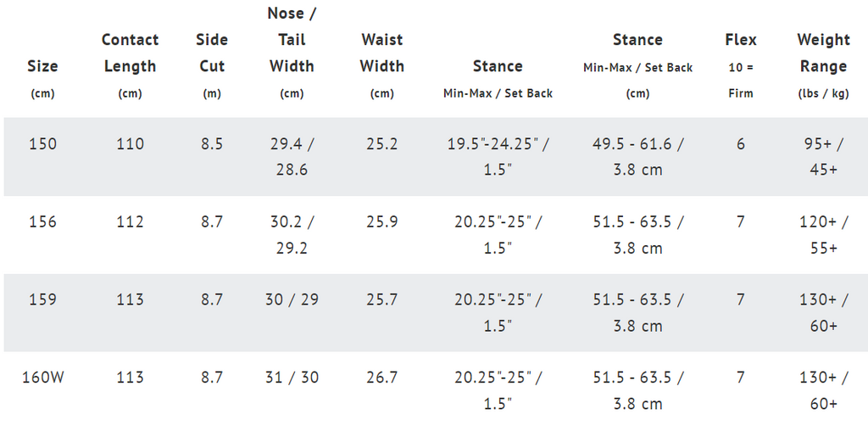Screen dimensions: 868x442
Task: Click the Size column header
Action: click(x=42, y=79)
